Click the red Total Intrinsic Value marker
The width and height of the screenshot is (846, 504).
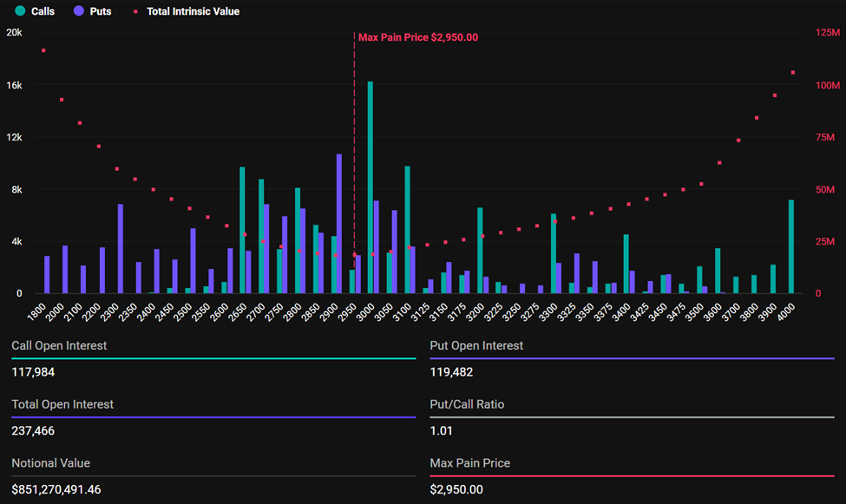[134, 11]
